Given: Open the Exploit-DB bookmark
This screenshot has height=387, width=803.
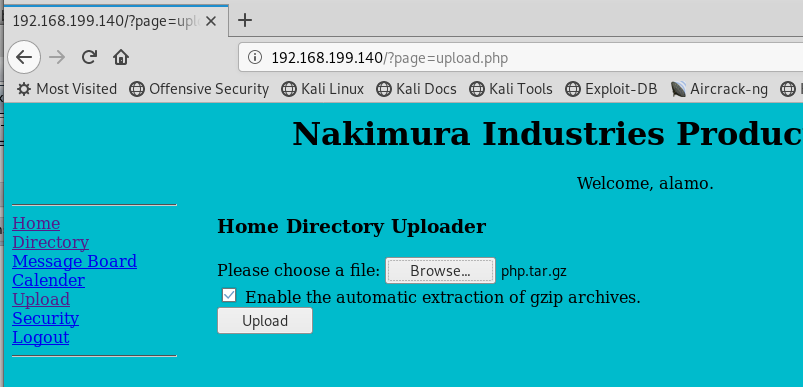Looking at the screenshot, I should point(611,89).
